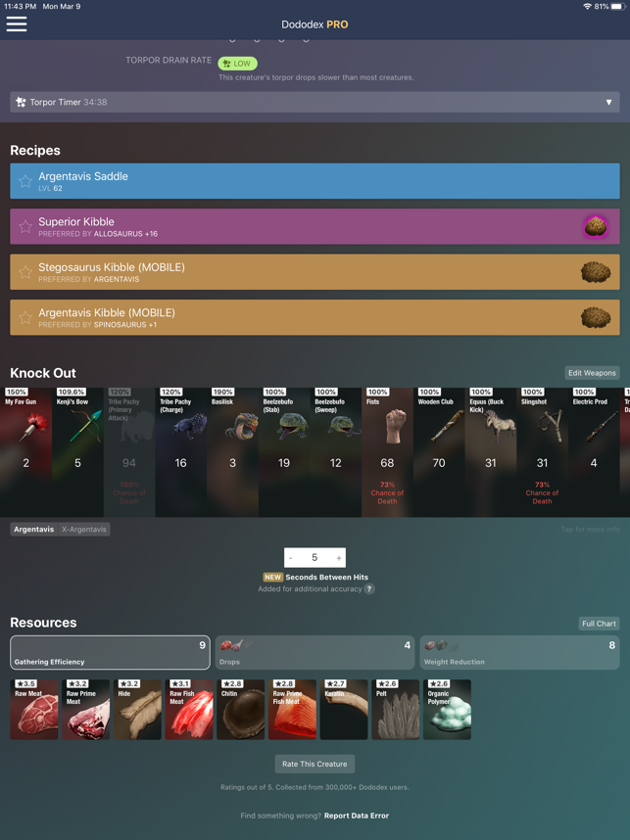Viewport: 630px width, 840px height.
Task: Open the resources Full Chart
Action: click(x=599, y=624)
